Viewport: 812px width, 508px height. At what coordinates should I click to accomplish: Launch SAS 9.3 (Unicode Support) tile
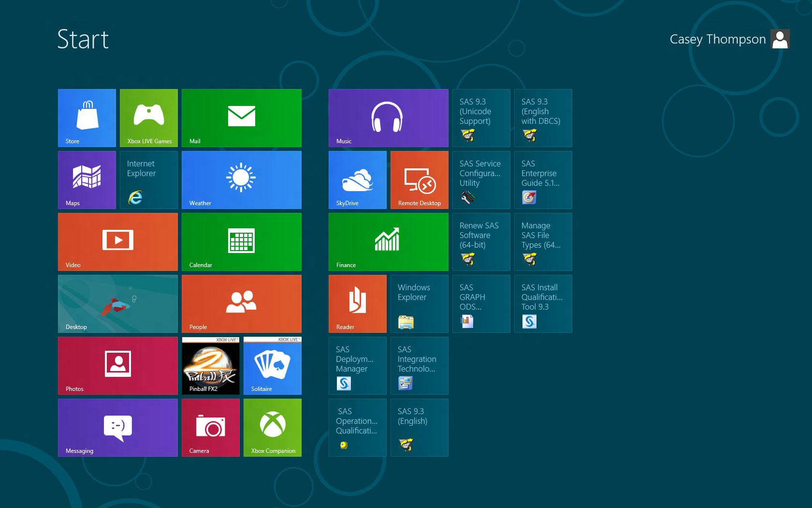coord(481,118)
